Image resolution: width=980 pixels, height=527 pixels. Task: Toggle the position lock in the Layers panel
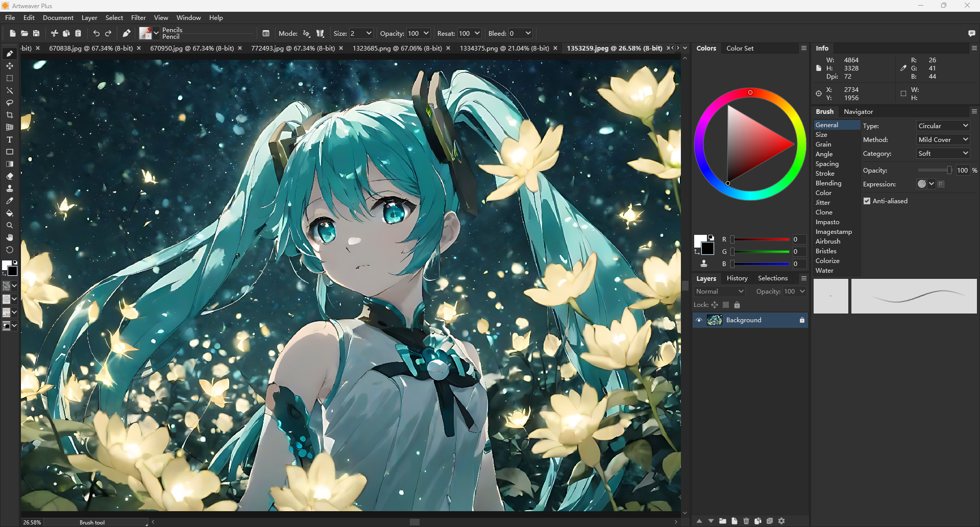715,304
